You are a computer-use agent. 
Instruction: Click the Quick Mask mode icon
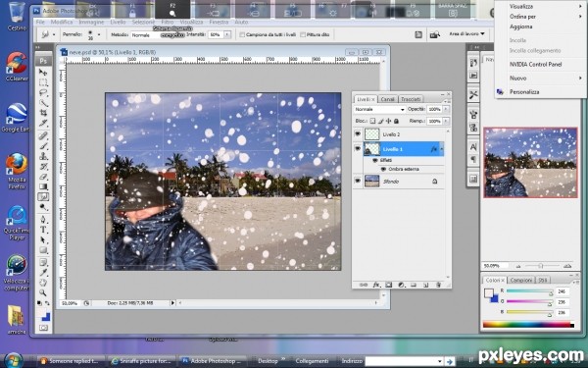click(x=43, y=328)
